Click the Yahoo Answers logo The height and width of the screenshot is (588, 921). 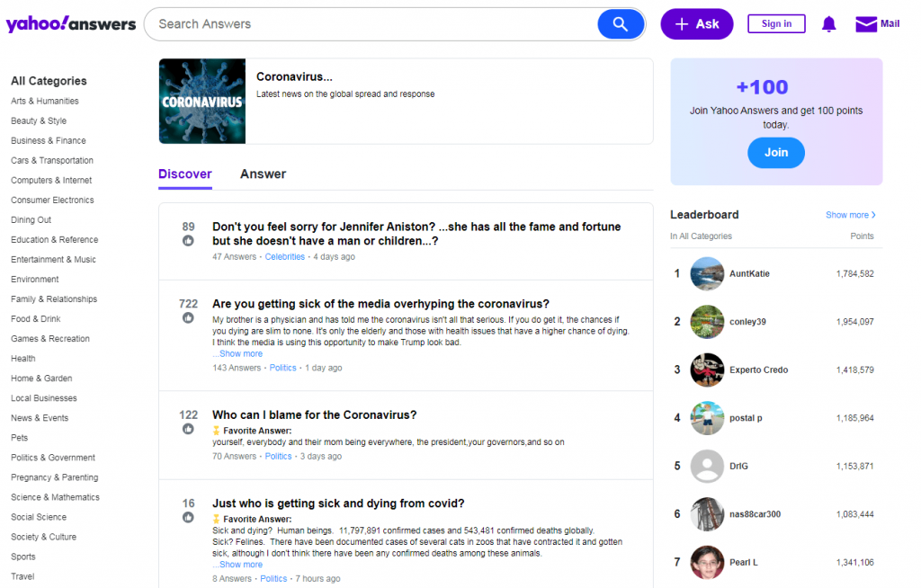70,24
